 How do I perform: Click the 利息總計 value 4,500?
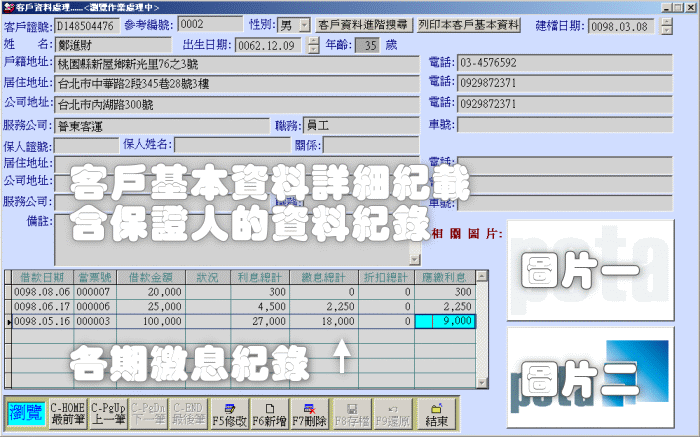[260, 307]
